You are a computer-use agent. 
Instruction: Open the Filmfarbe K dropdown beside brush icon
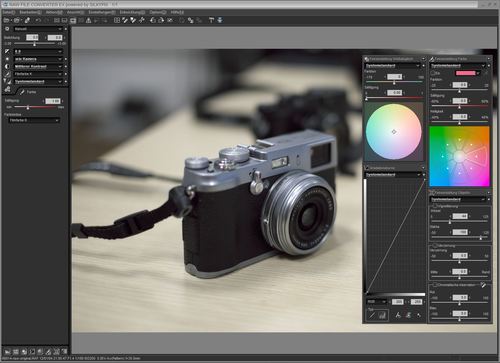tap(38, 74)
